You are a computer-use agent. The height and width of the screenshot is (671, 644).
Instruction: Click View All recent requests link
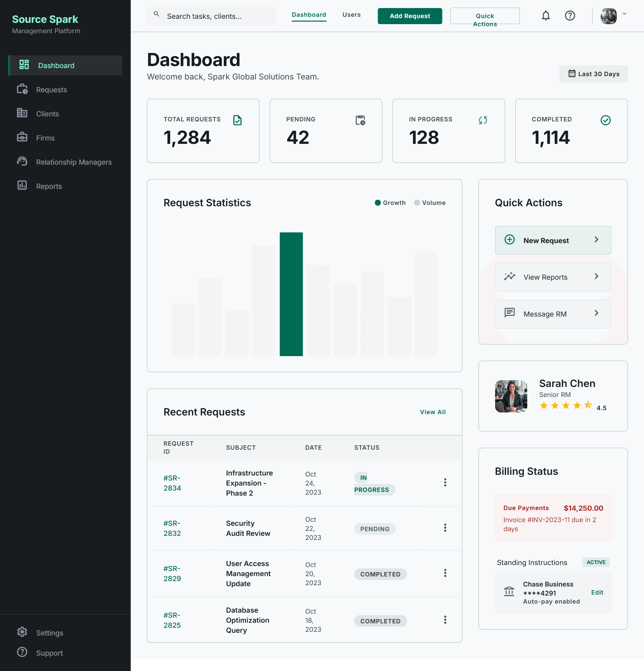[x=433, y=412]
